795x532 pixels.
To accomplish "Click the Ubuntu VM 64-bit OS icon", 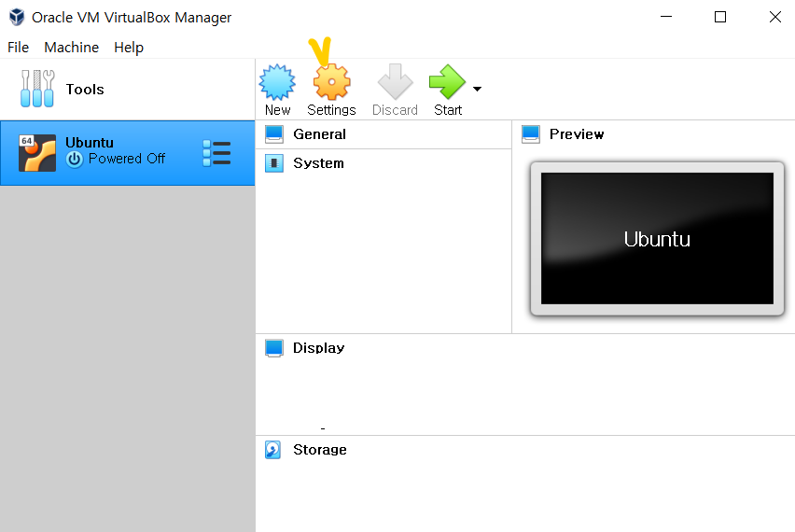I will [37, 153].
